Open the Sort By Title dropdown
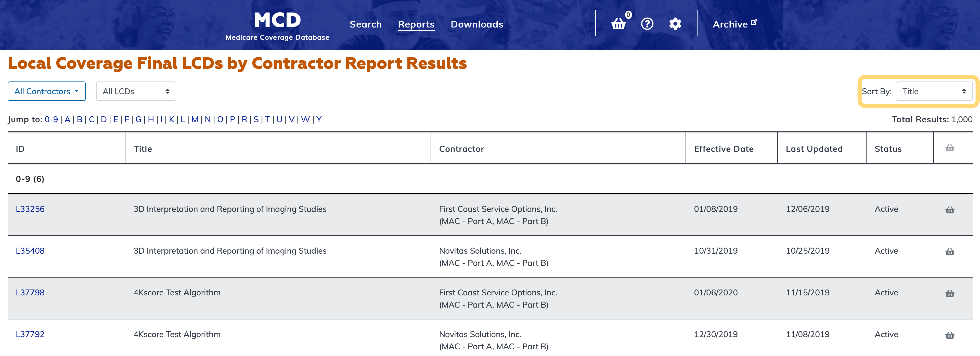 pos(934,91)
